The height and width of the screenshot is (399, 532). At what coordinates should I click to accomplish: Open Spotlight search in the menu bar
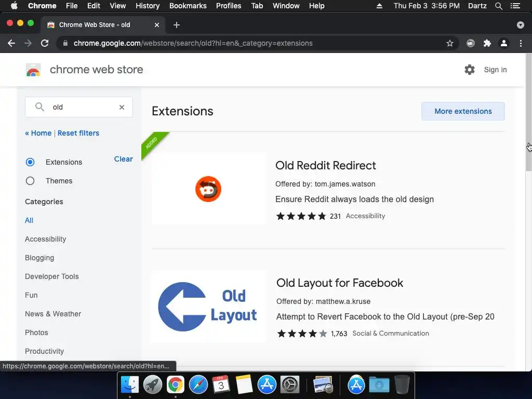498,6
